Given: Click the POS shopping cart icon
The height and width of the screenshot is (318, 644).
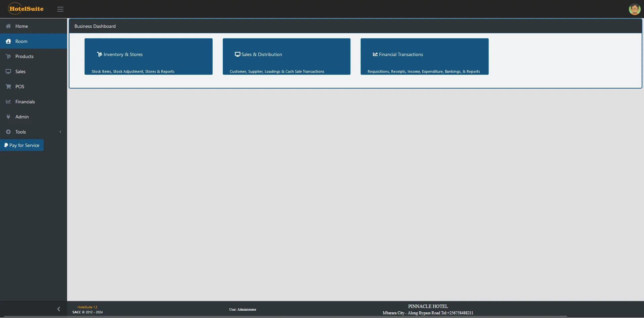Looking at the screenshot, I should point(8,87).
